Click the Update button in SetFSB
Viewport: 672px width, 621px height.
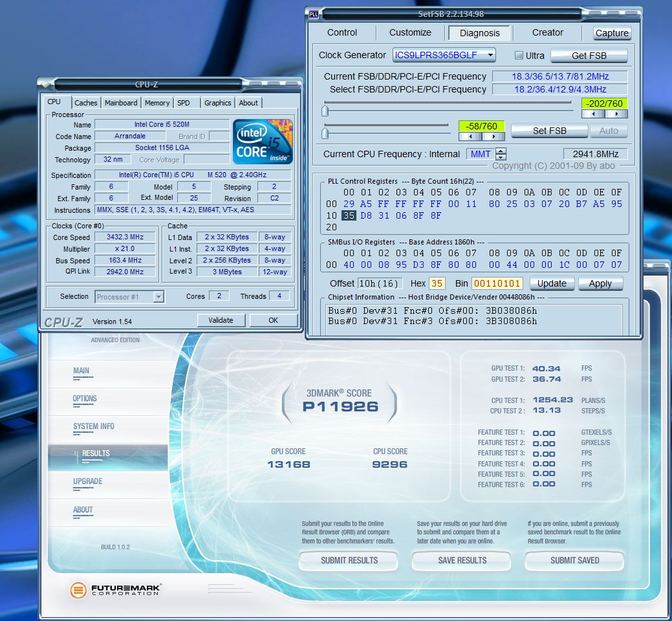point(552,283)
